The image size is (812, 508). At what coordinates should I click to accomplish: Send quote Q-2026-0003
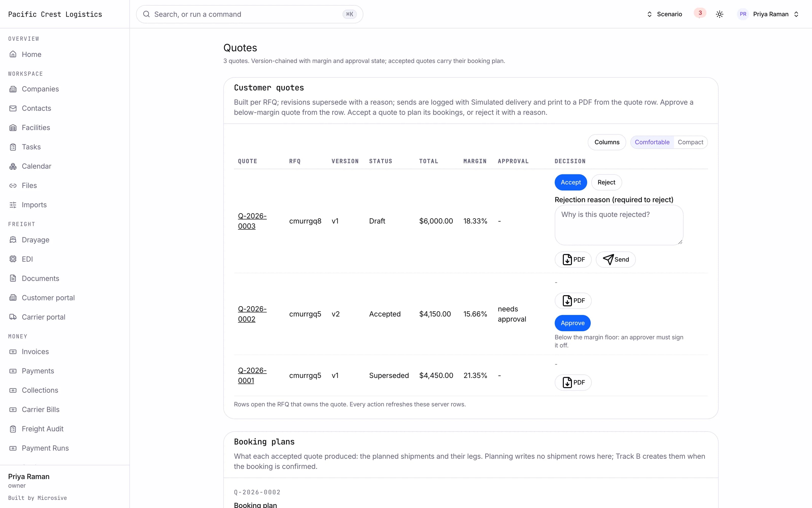click(615, 260)
